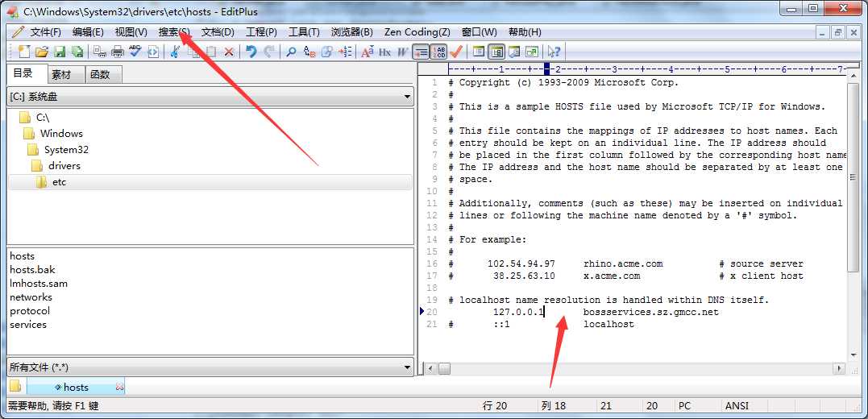Click the red checkmark toolbar icon
Image resolution: width=868 pixels, height=419 pixels.
[456, 52]
